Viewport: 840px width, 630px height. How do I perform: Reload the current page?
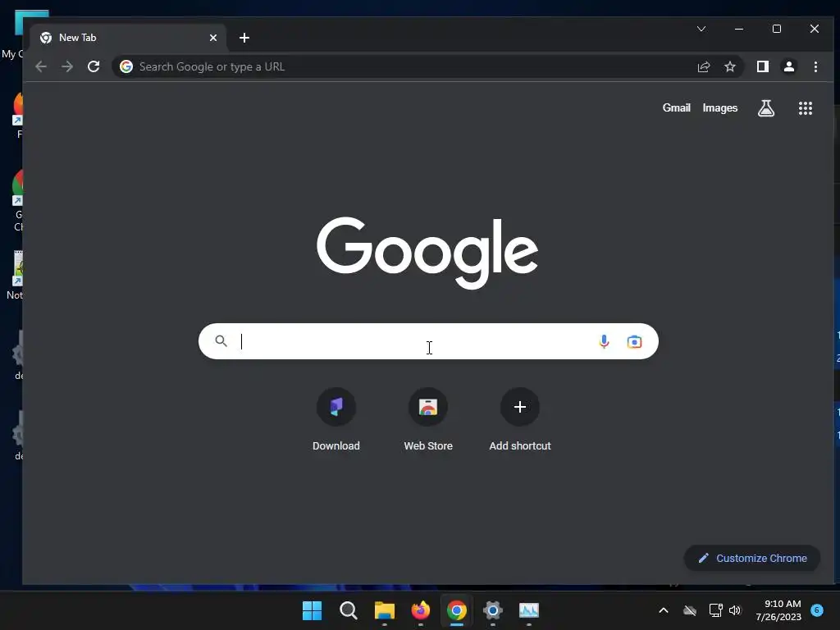point(94,66)
